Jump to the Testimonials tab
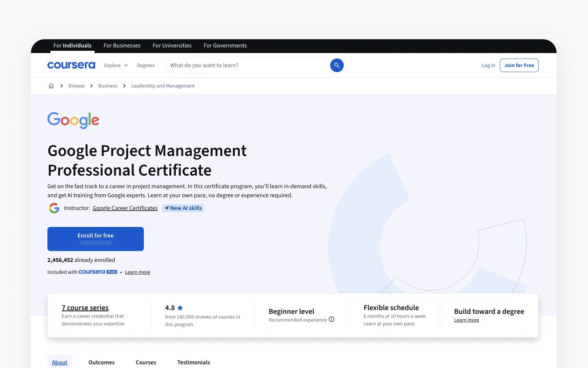This screenshot has width=588, height=368. [194, 362]
